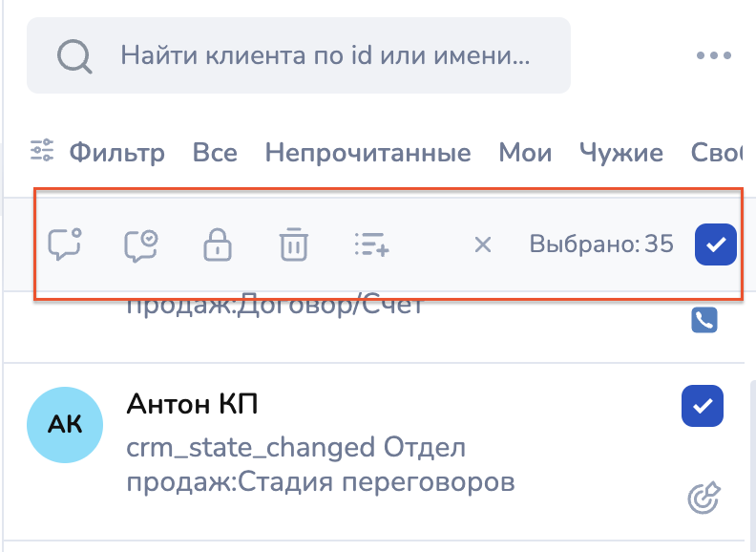Click the magnifier search icon
This screenshot has width=756, height=552.
[x=73, y=55]
